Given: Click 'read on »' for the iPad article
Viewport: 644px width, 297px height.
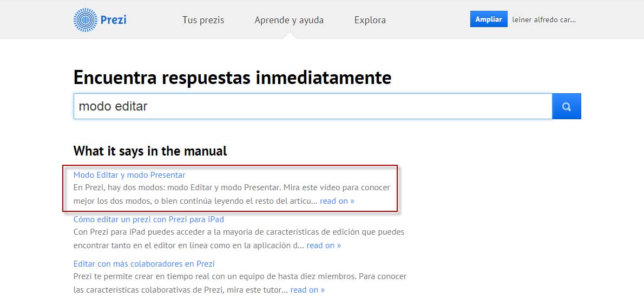Looking at the screenshot, I should click(x=324, y=245).
